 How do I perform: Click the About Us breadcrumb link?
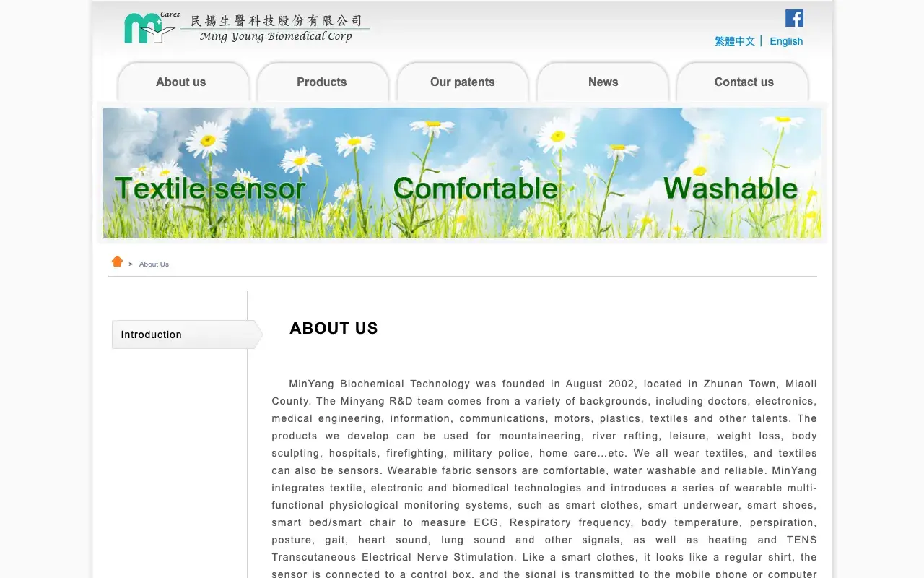tap(154, 264)
